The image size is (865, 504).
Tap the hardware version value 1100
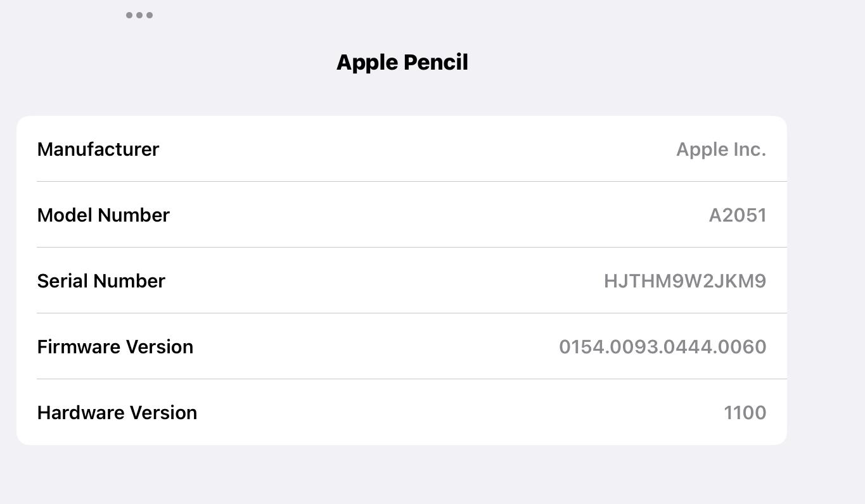pyautogui.click(x=745, y=413)
